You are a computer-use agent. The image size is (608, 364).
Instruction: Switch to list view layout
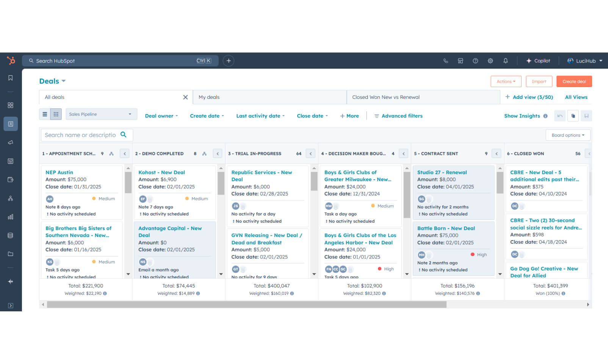click(x=45, y=114)
